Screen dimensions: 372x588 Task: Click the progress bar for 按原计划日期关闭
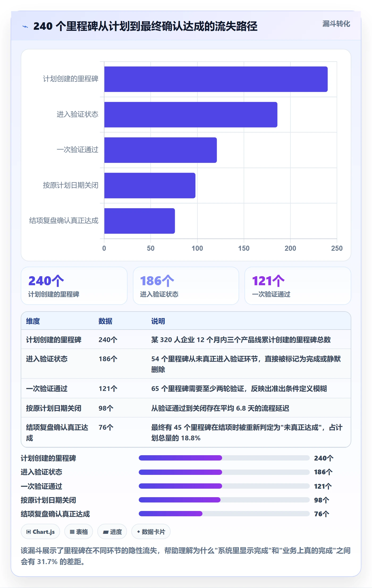tap(224, 500)
